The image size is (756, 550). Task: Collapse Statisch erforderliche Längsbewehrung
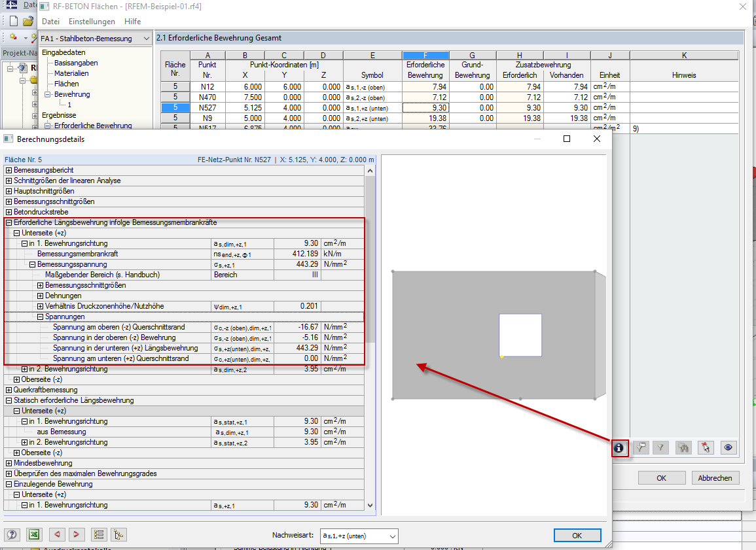click(9, 400)
